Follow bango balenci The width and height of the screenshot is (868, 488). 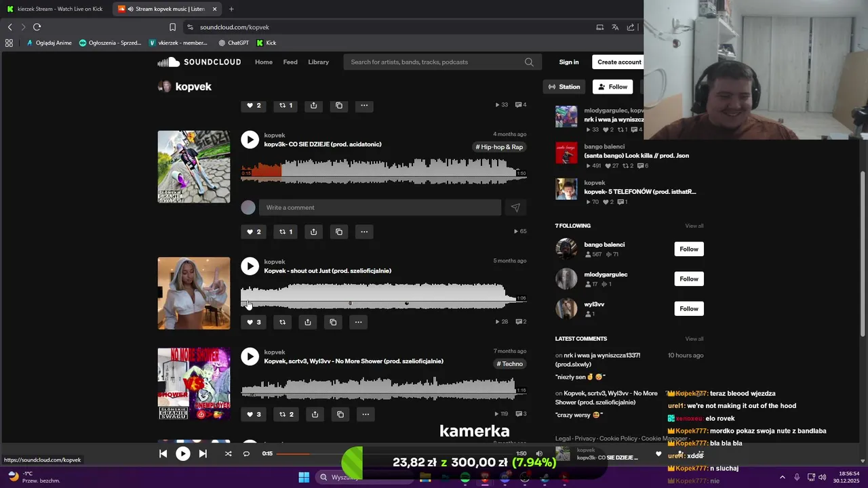pos(689,249)
